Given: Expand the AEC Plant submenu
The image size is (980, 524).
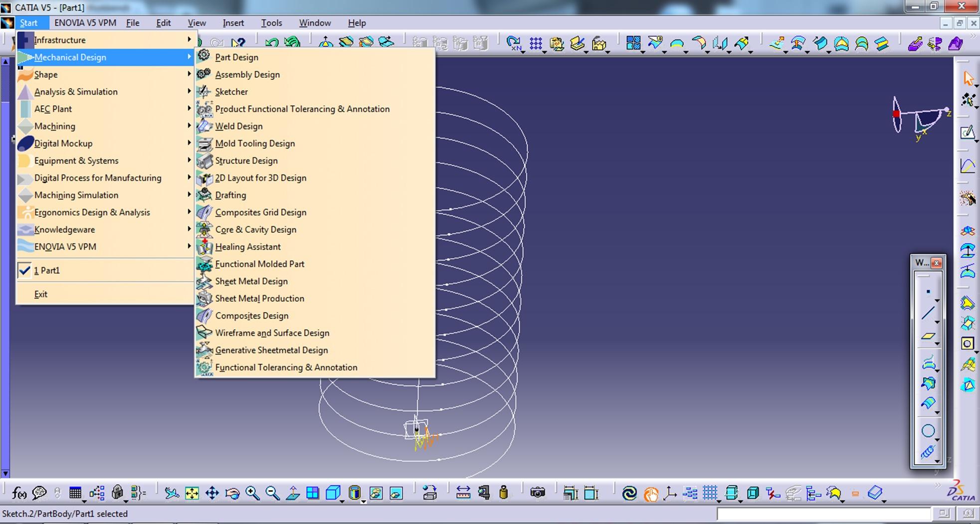Looking at the screenshot, I should (105, 109).
